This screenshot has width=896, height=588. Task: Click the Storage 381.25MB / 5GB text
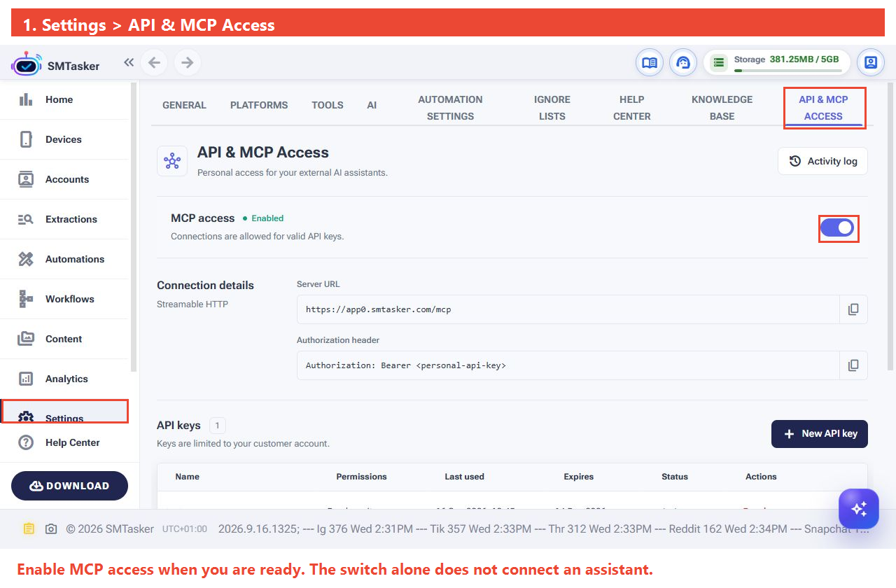tap(786, 59)
